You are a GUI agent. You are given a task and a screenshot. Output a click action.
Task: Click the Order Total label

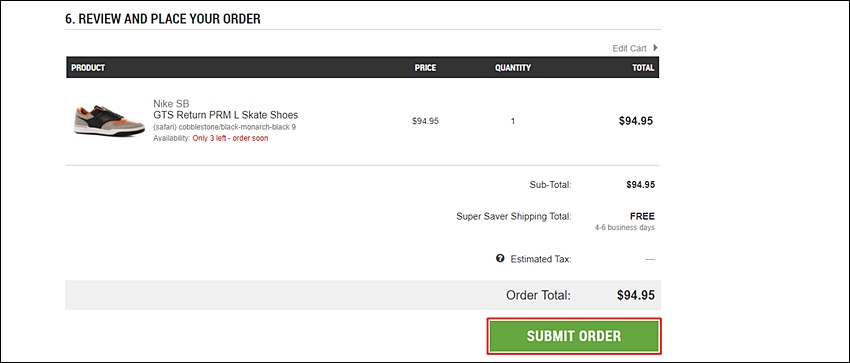pyautogui.click(x=538, y=295)
